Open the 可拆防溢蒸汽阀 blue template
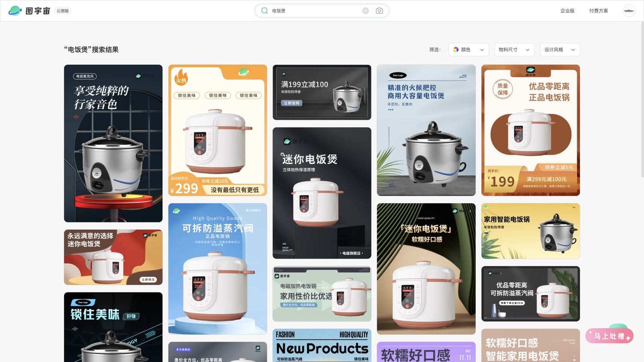This screenshot has height=362, width=644. [218, 269]
